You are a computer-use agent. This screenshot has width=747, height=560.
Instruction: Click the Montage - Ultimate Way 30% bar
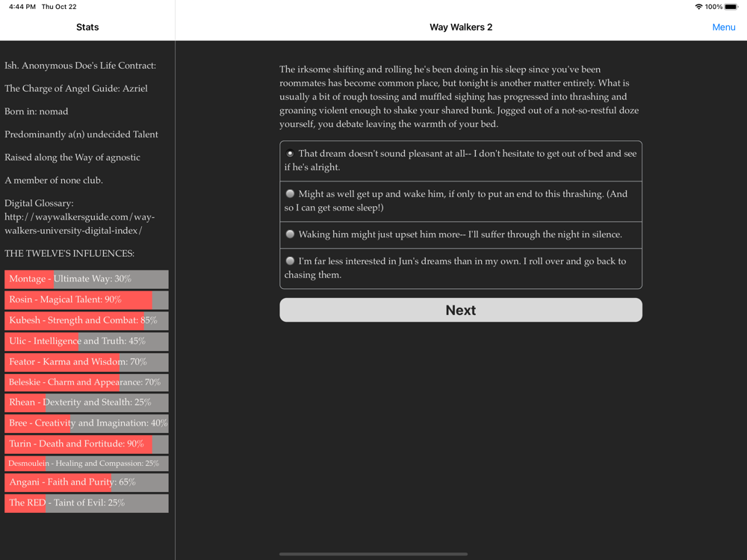click(86, 279)
